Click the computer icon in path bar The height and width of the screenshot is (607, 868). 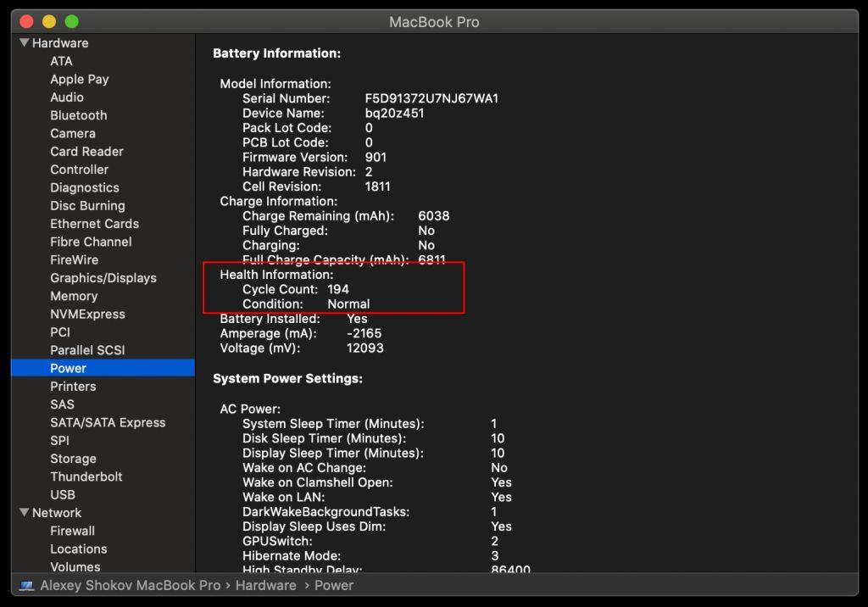27,586
